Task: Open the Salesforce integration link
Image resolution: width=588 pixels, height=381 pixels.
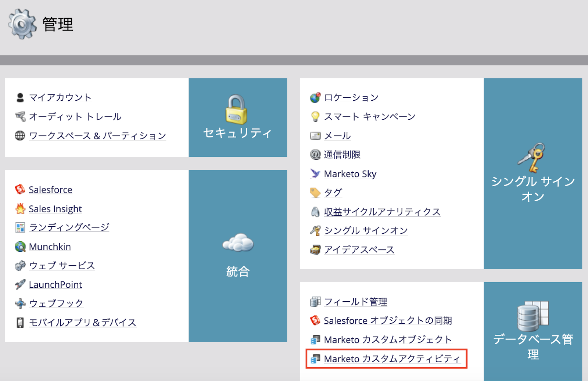Action: (50, 190)
